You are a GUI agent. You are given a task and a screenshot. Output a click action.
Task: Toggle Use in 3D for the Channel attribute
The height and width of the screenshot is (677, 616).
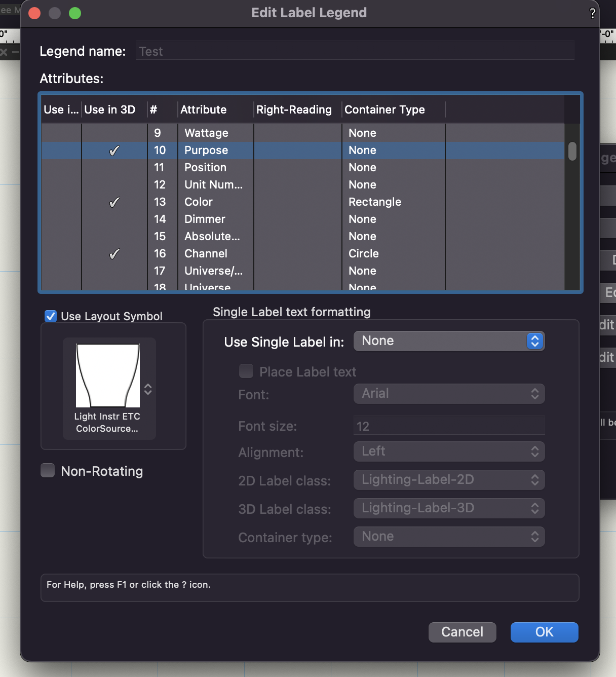tap(114, 253)
